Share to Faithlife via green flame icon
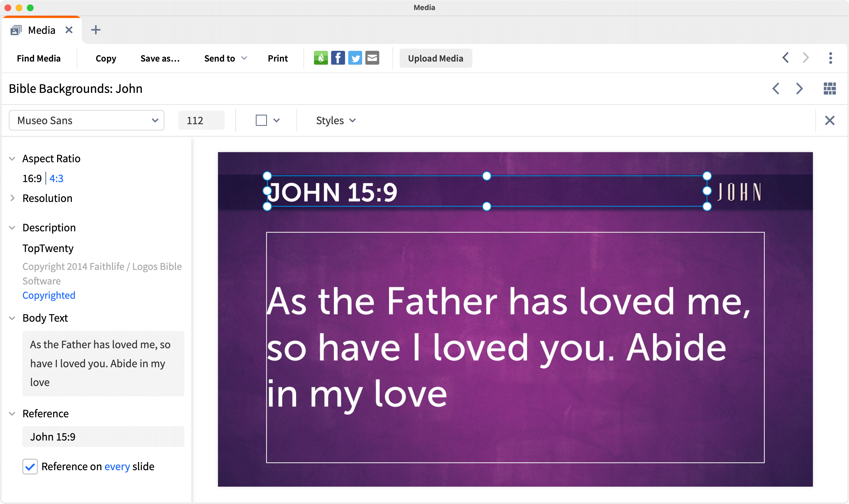 coord(320,58)
